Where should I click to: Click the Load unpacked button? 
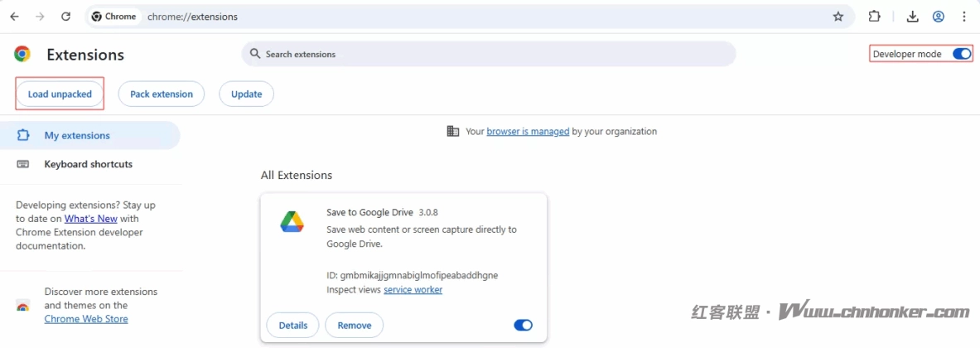tap(60, 94)
